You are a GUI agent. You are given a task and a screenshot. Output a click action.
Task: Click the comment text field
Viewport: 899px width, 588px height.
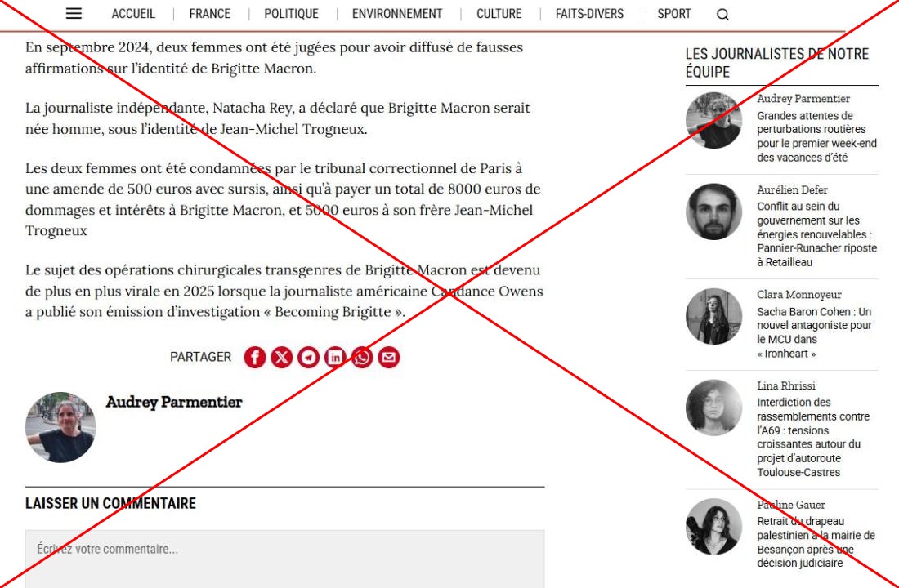tap(285, 559)
